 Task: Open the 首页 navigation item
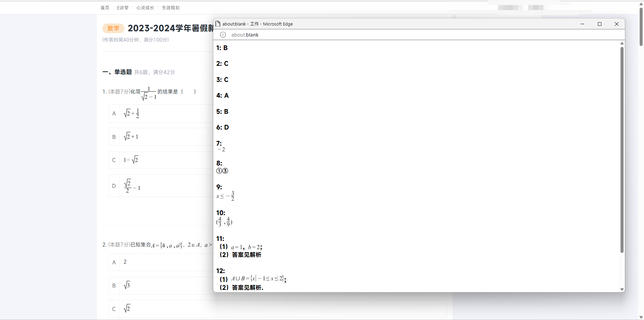tap(105, 8)
